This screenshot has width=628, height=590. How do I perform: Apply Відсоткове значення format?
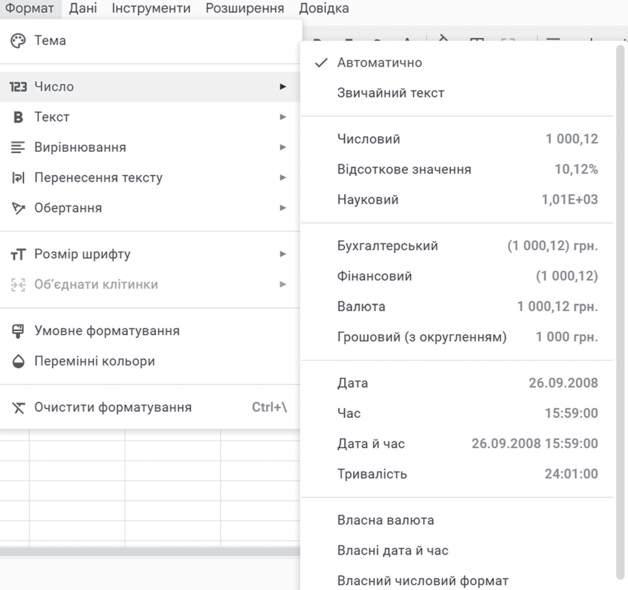(x=457, y=169)
